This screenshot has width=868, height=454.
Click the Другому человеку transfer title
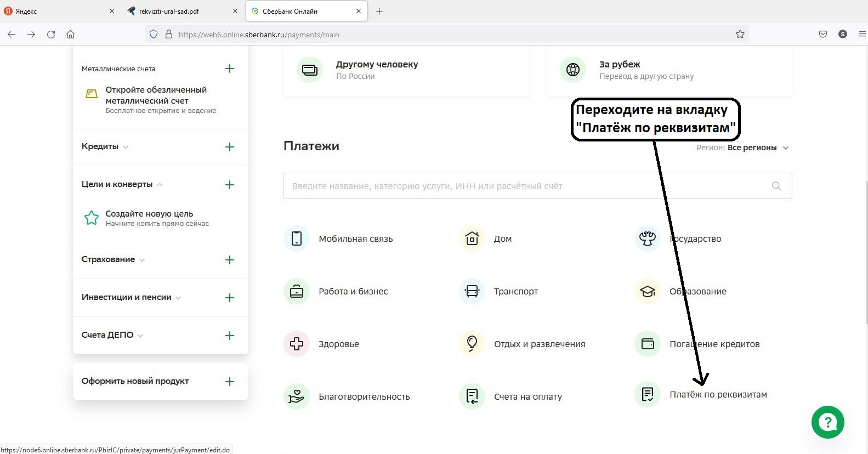pyautogui.click(x=377, y=64)
